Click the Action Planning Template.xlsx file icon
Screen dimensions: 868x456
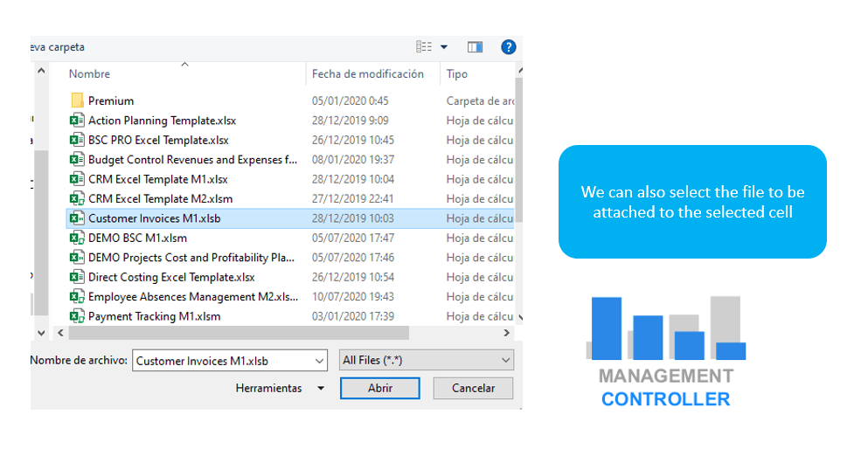(x=77, y=121)
